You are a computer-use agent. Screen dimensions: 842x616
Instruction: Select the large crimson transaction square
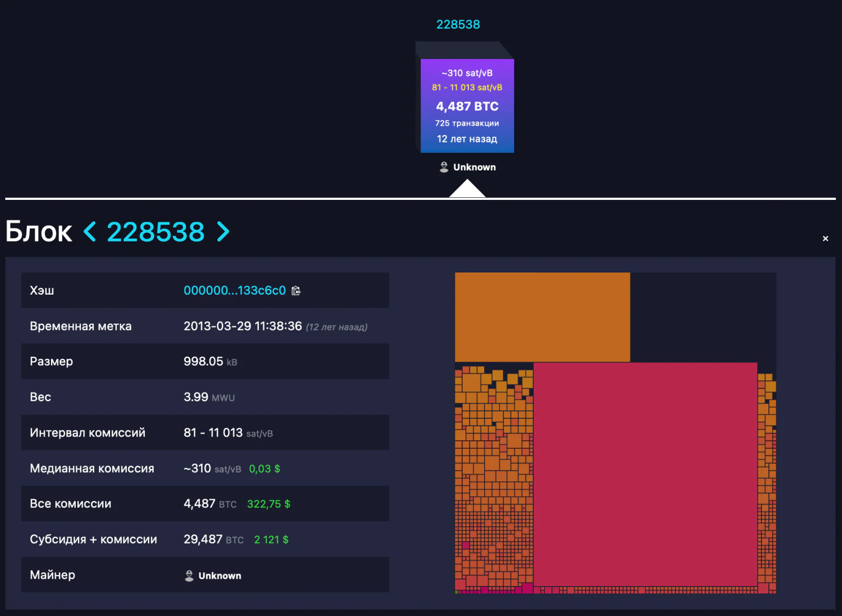coord(645,473)
